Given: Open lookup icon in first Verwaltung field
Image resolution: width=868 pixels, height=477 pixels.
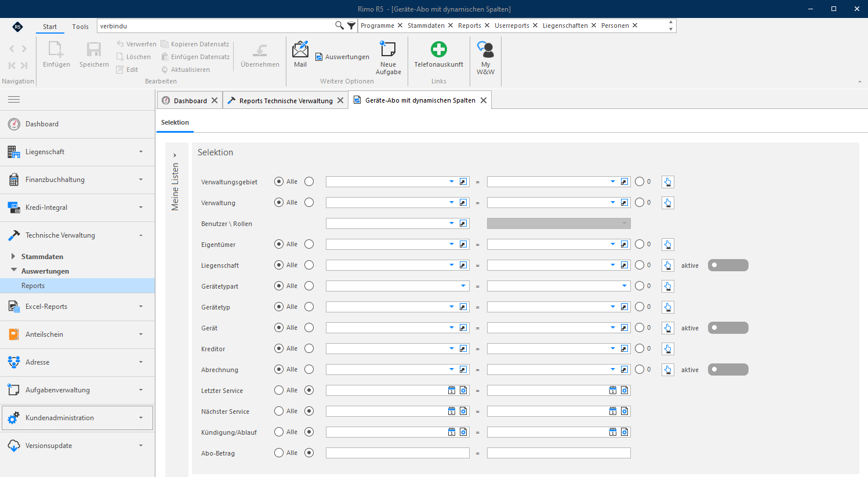Looking at the screenshot, I should [x=463, y=203].
